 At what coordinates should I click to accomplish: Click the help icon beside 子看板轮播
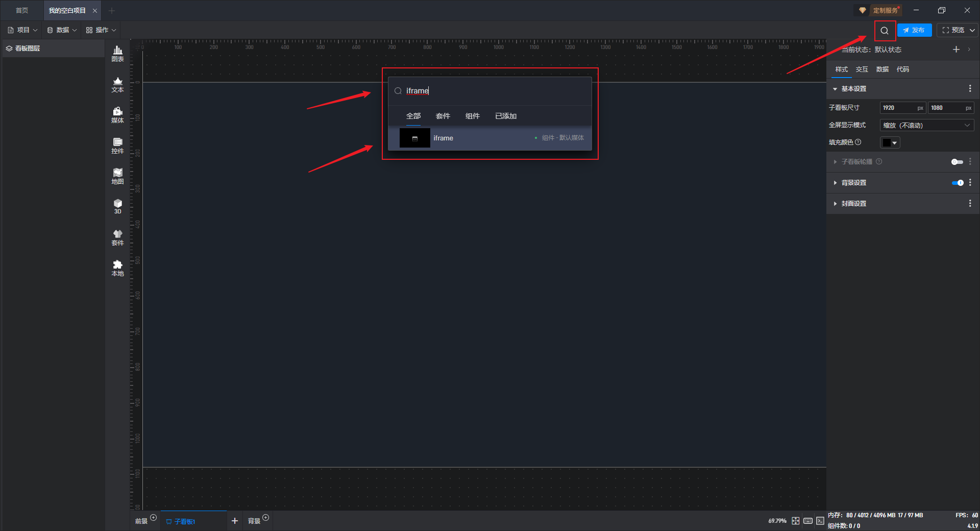[x=879, y=161]
